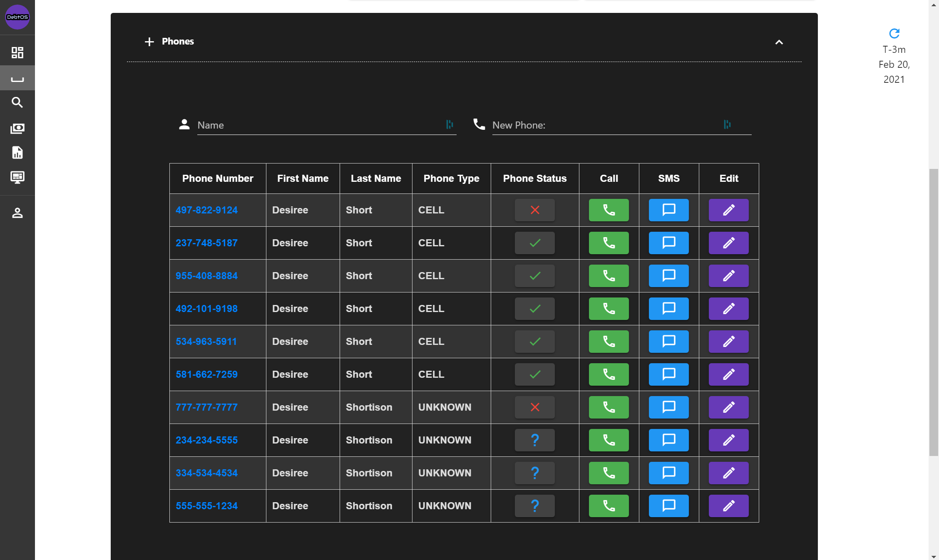Screen dimensions: 939x560
Task: Click the search magnifier sidebar icon
Action: pos(17,102)
